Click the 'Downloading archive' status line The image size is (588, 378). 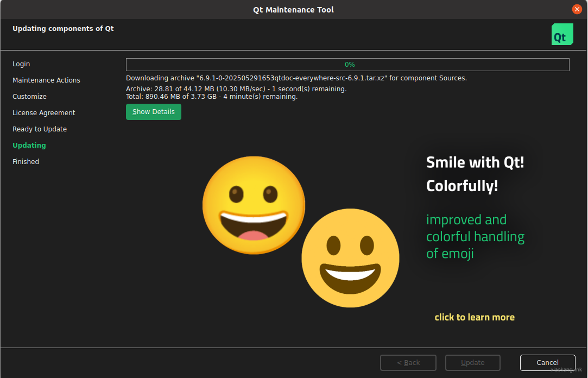click(x=296, y=78)
